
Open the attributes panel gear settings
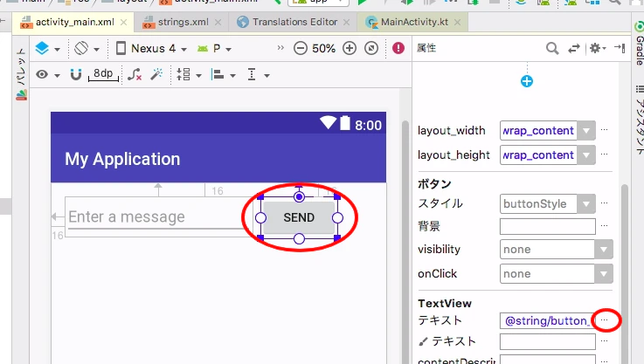pos(598,48)
